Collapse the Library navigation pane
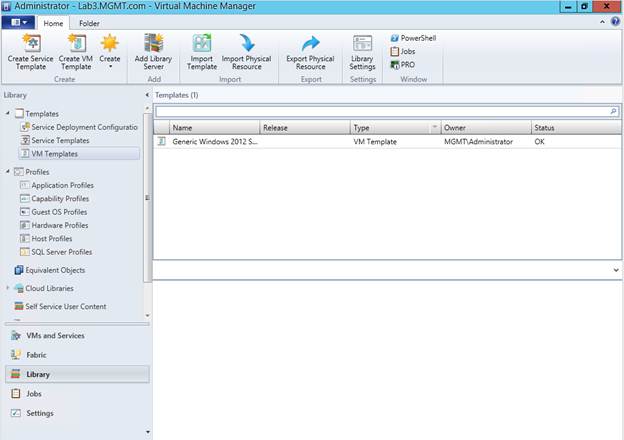This screenshot has width=624, height=440. coord(147,95)
